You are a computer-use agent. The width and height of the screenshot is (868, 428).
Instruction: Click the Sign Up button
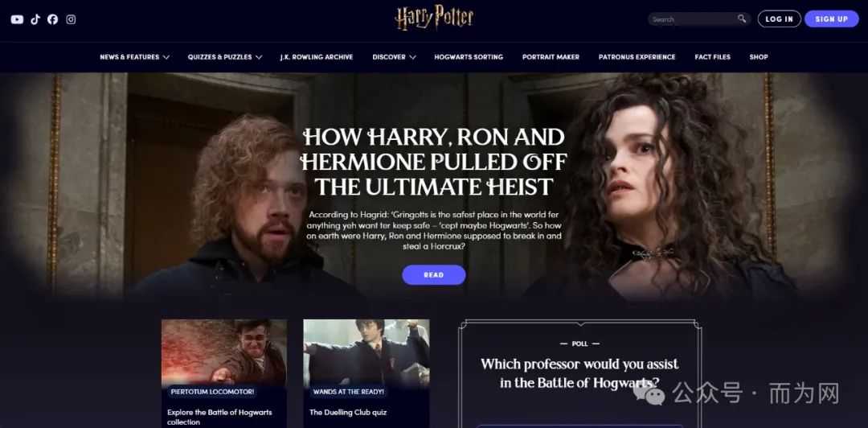coord(832,19)
